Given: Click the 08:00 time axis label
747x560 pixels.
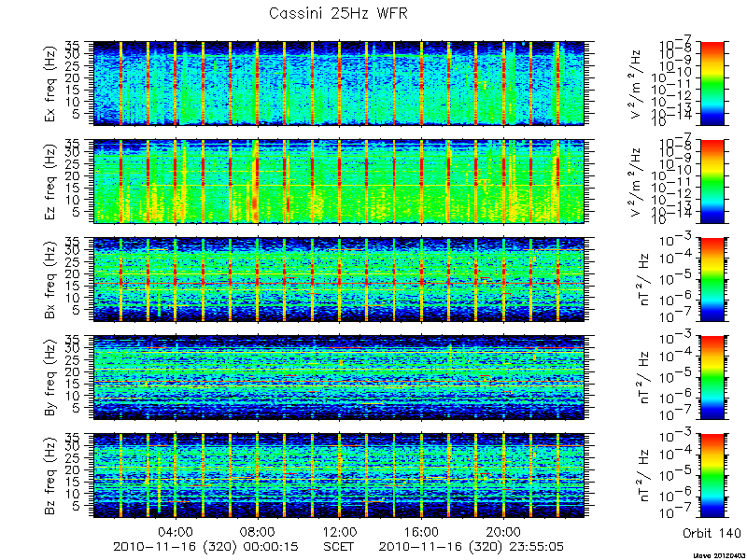Looking at the screenshot, I should [258, 531].
